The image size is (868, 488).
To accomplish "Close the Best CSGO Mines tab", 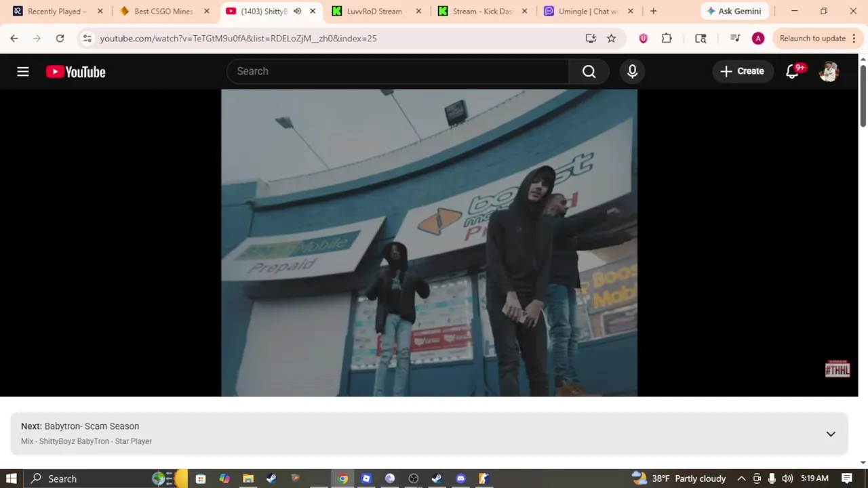I will coord(207,12).
